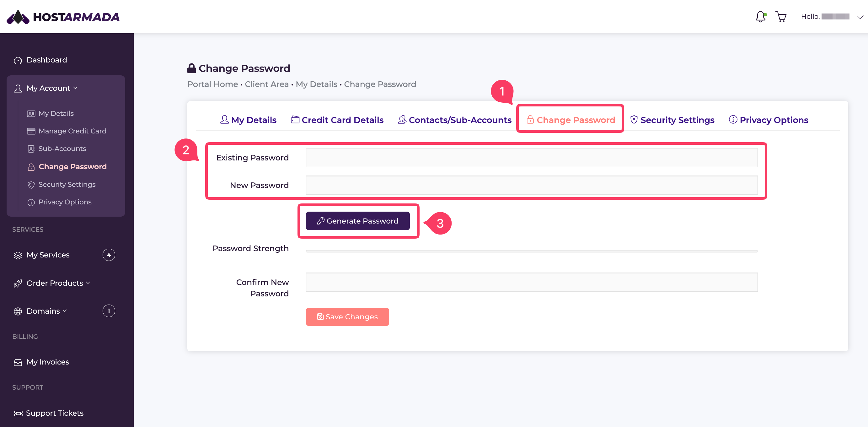Switch to Contacts/Sub-Accounts tab
This screenshot has height=427, width=868.
[454, 120]
